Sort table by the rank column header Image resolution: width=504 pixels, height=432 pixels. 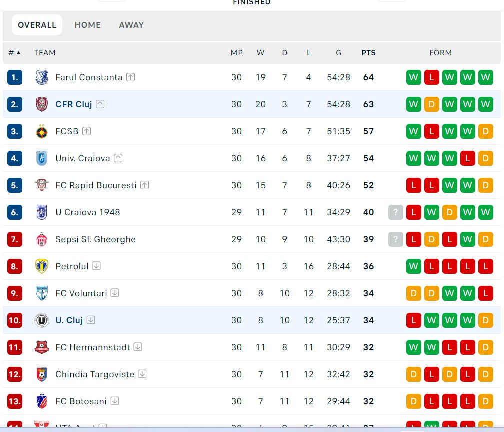(x=15, y=53)
